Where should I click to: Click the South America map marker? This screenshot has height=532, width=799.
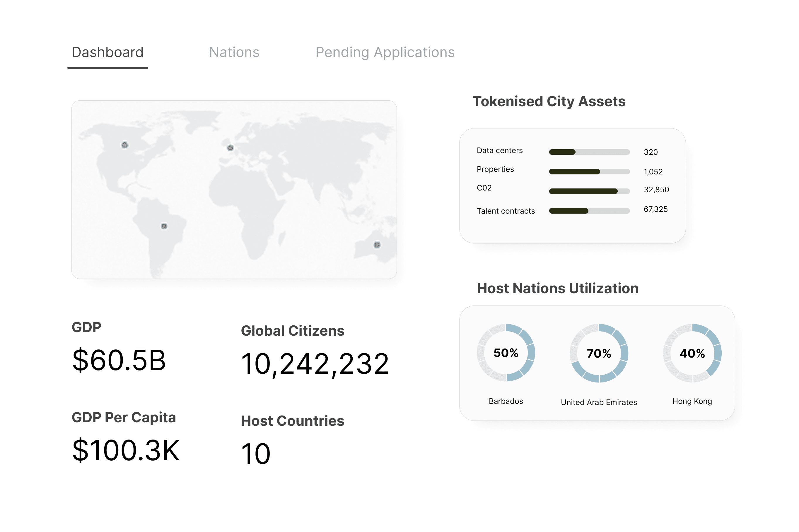click(164, 226)
